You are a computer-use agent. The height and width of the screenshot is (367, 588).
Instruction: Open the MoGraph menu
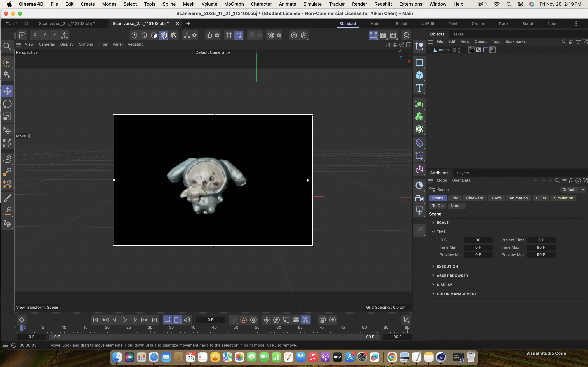coord(234,4)
